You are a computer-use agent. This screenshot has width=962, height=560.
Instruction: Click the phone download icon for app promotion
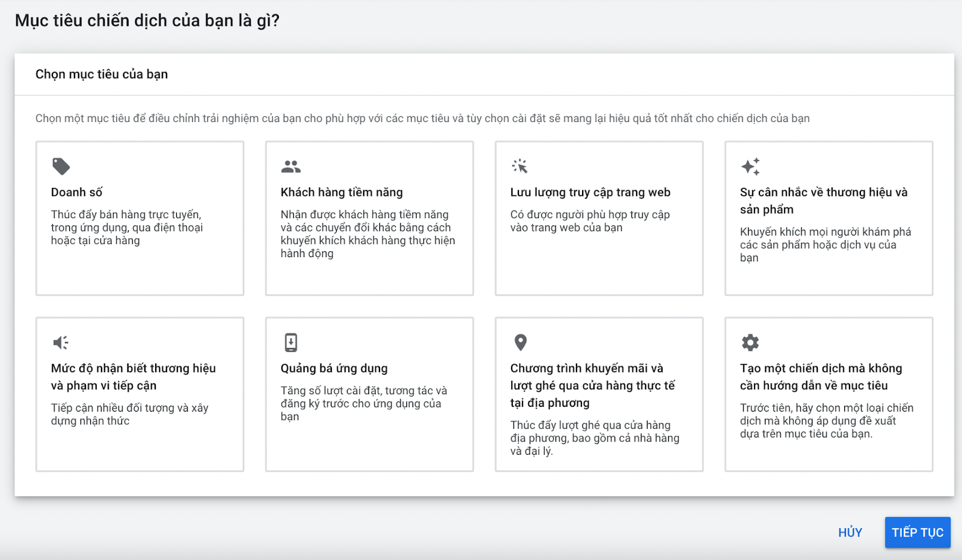(x=291, y=342)
